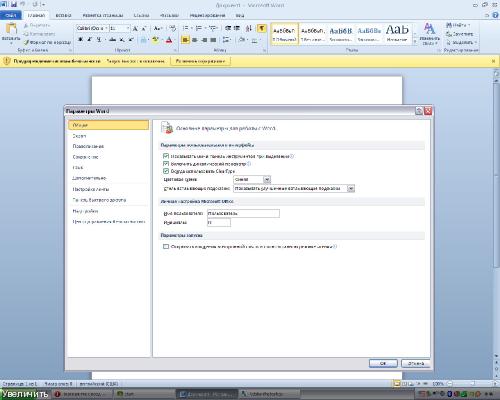Switch to the Page Layout ribbon tab
Image resolution: width=500 pixels, height=400 pixels.
click(x=103, y=15)
